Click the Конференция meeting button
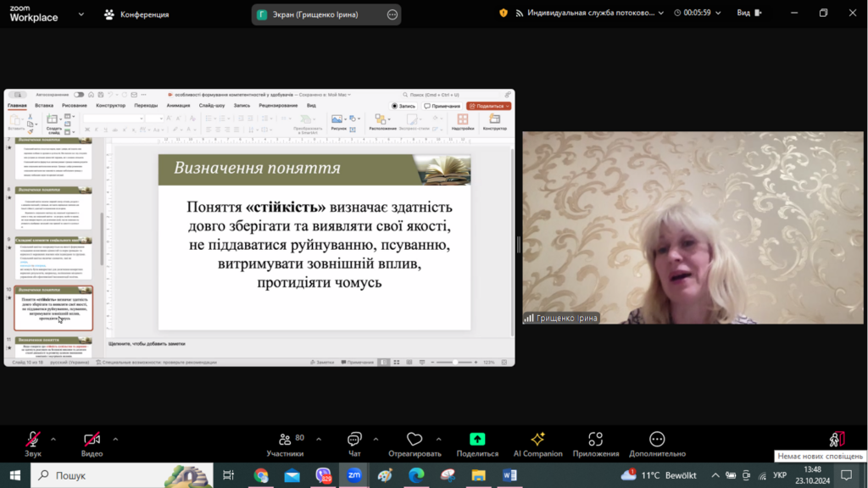 [136, 14]
